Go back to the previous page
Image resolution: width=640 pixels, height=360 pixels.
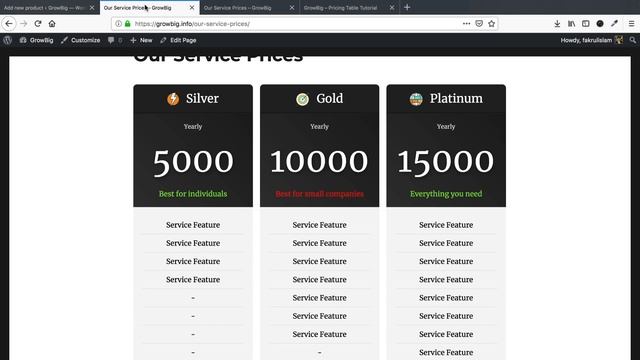coord(9,24)
